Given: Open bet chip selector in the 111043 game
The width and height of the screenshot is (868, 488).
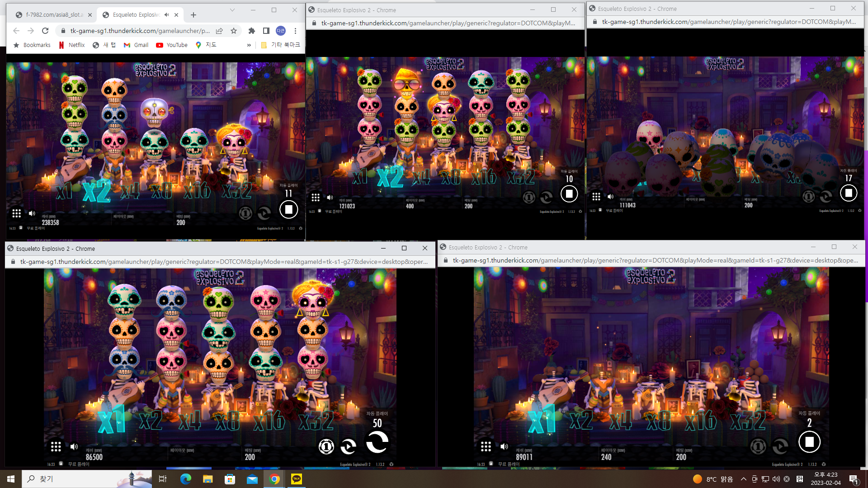Looking at the screenshot, I should 809,197.
